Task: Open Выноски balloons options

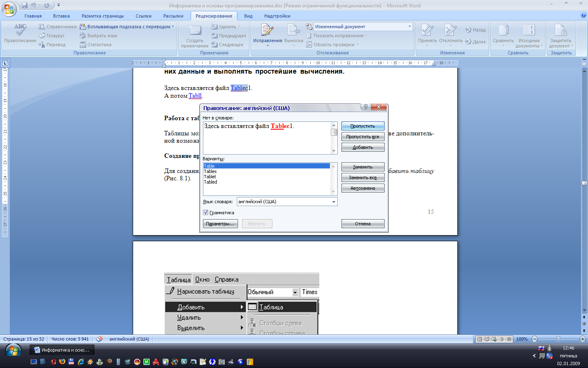Action: pos(294,35)
